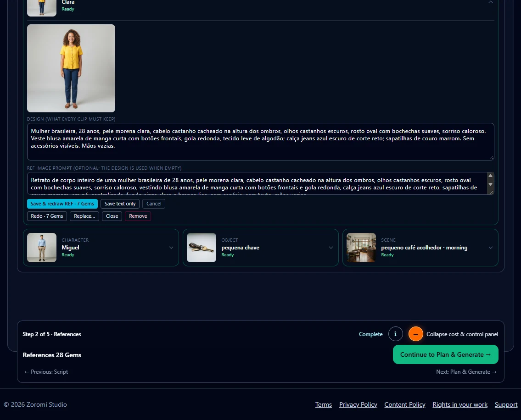Go to Previous: Script step
Screen dimensions: 521x420
(46, 372)
